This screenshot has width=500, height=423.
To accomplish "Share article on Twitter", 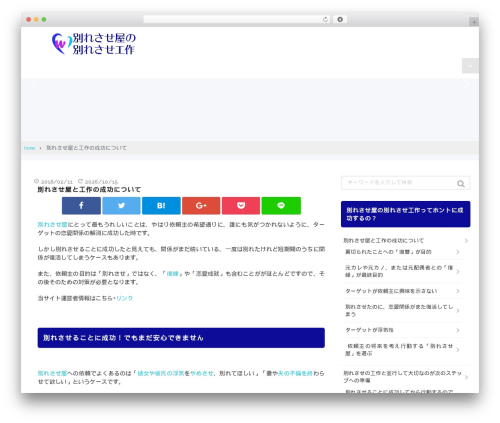I will pyautogui.click(x=121, y=206).
